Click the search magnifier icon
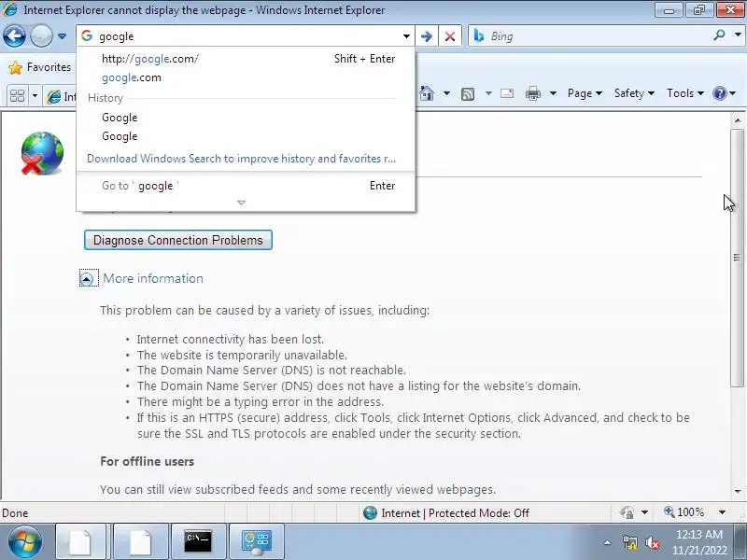 tap(719, 35)
